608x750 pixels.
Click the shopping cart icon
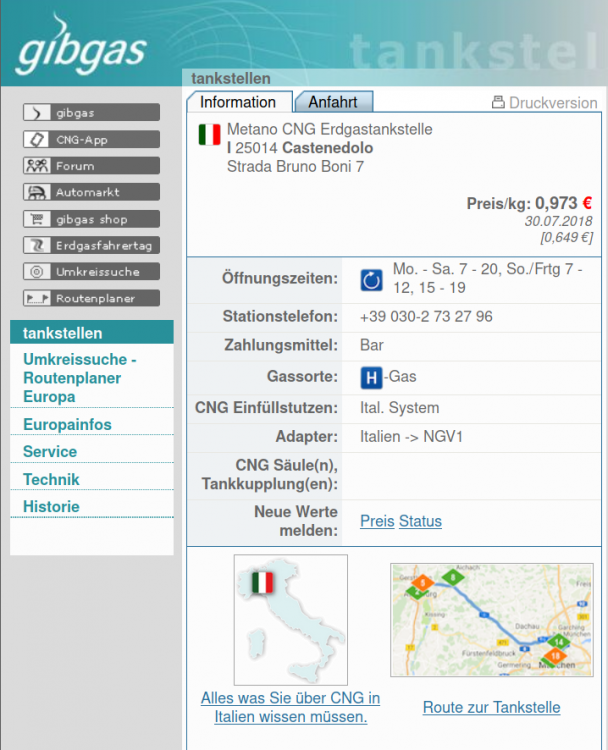37,219
